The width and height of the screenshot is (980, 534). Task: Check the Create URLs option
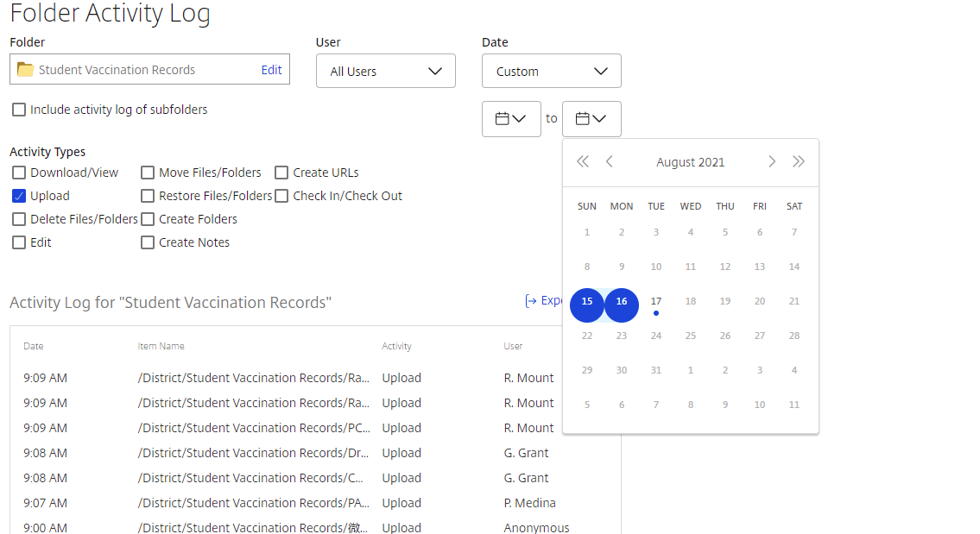point(281,173)
